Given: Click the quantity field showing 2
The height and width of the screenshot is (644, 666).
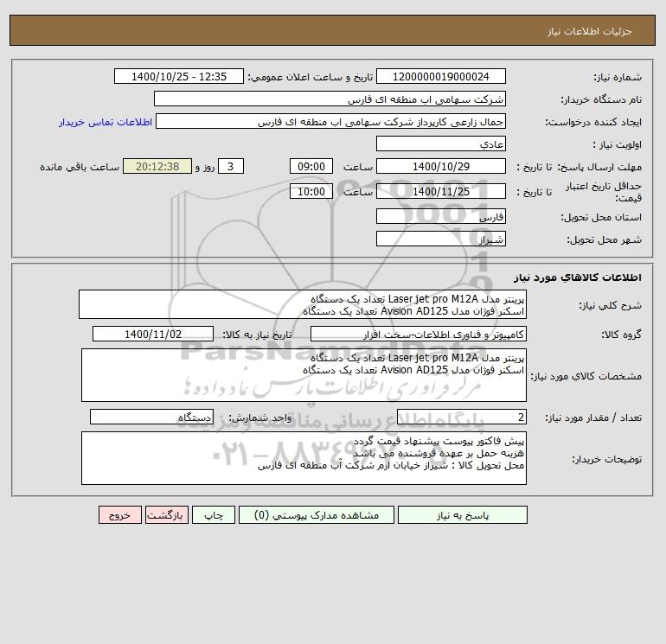Looking at the screenshot, I should (462, 417).
